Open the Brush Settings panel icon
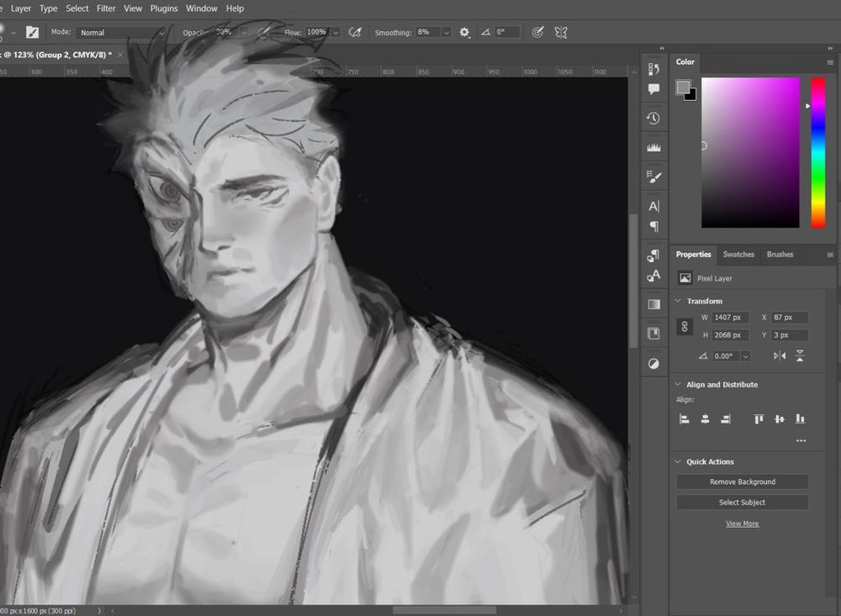 (x=653, y=176)
